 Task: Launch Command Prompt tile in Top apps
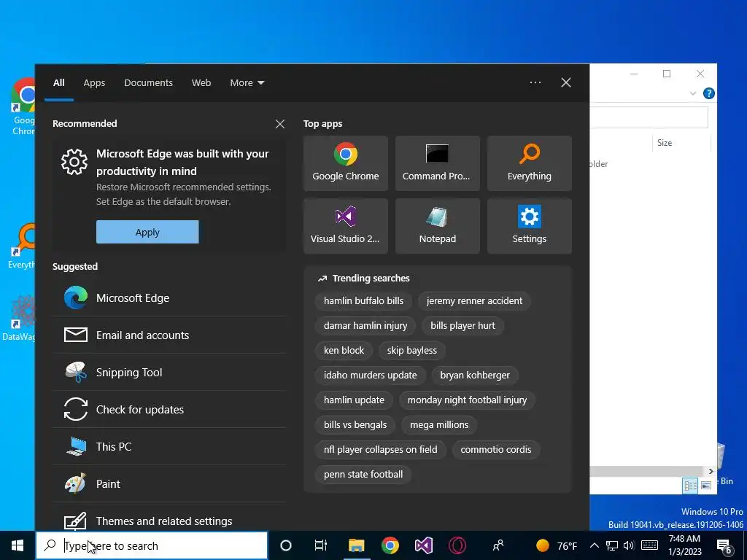[438, 163]
